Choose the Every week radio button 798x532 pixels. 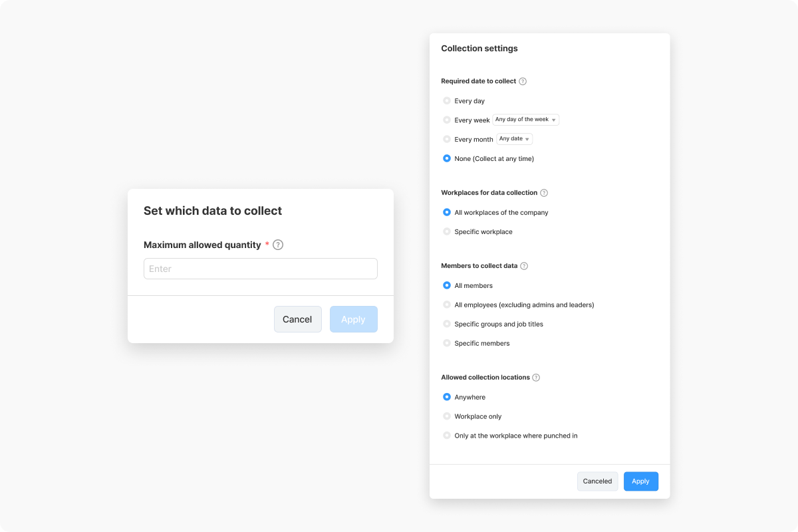tap(447, 120)
